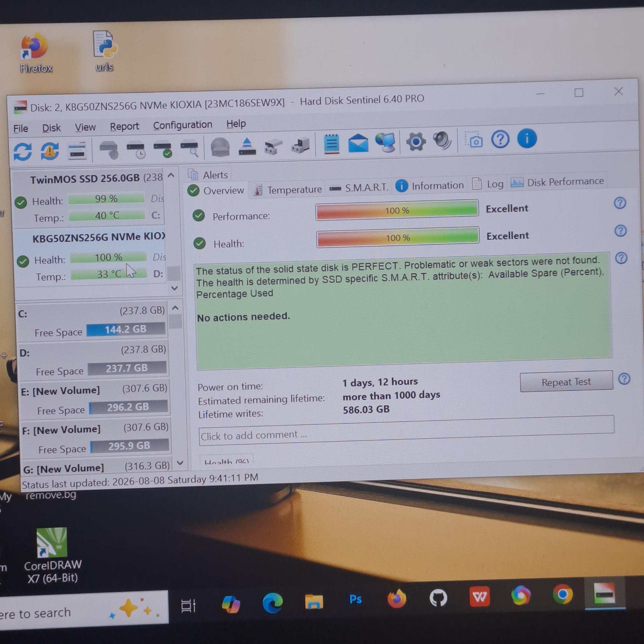Switch to the Disk Performance tab
This screenshot has height=644, width=644.
tap(557, 182)
